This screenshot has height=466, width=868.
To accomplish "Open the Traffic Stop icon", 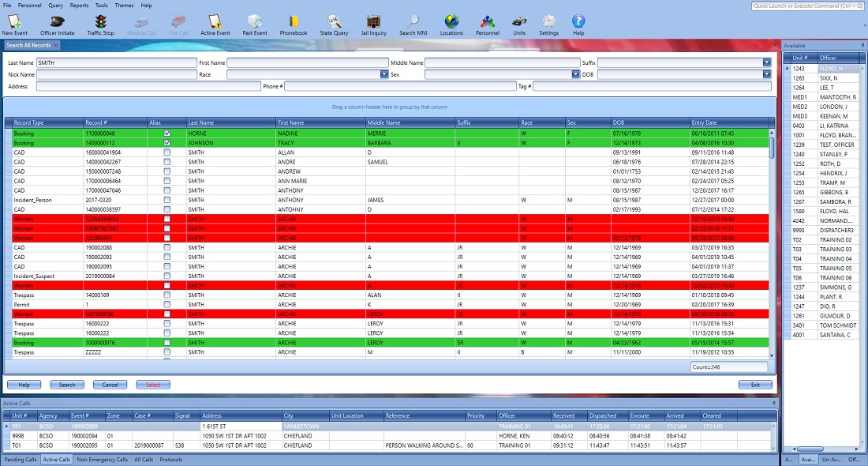I will 100,24.
